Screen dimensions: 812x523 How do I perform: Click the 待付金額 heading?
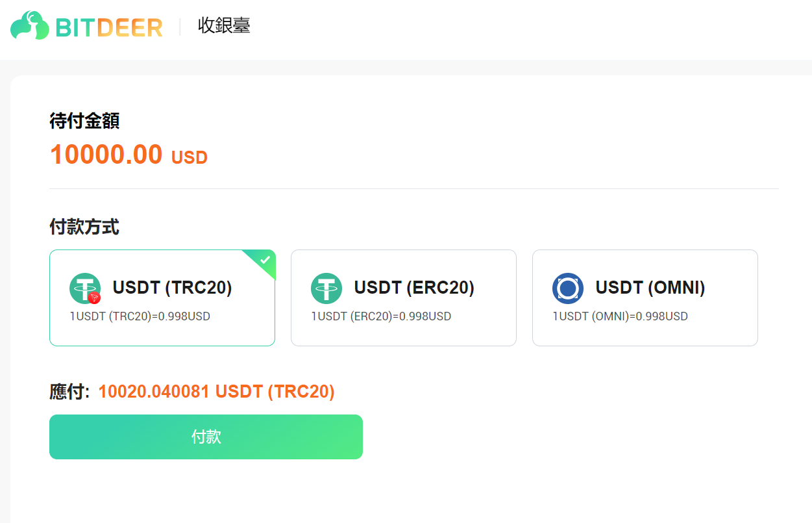(x=84, y=121)
